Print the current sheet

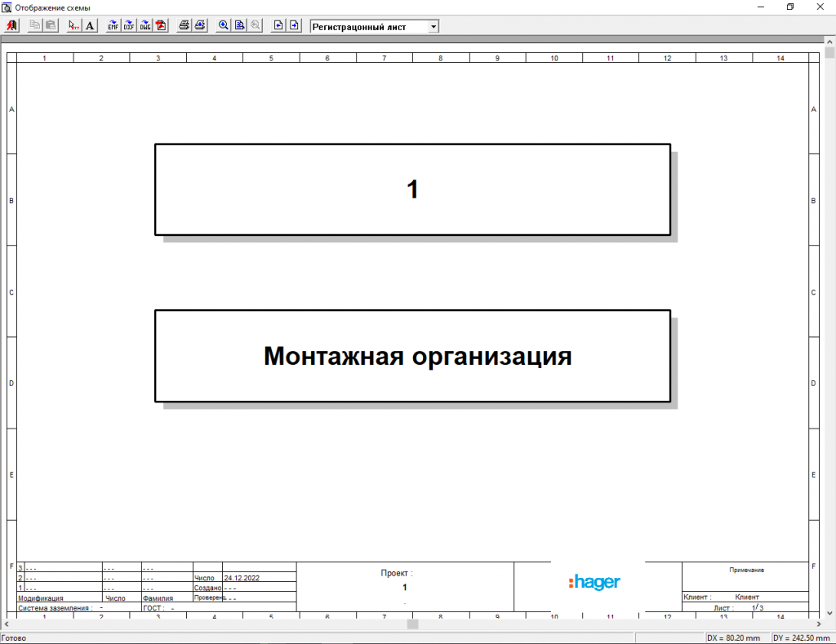185,26
